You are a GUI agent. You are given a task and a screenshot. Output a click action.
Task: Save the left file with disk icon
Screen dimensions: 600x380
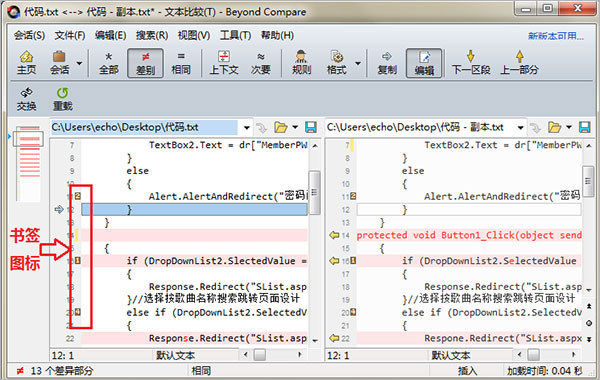point(311,127)
